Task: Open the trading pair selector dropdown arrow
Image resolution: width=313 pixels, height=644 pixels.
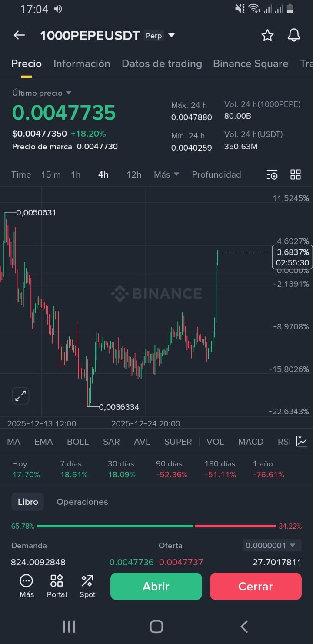Action: pyautogui.click(x=172, y=35)
